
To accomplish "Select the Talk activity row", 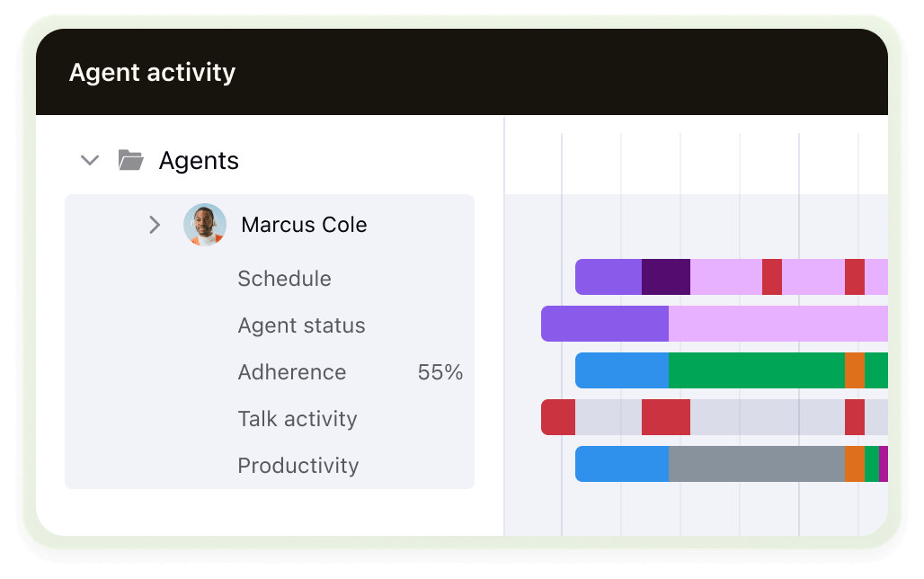I will [x=297, y=418].
